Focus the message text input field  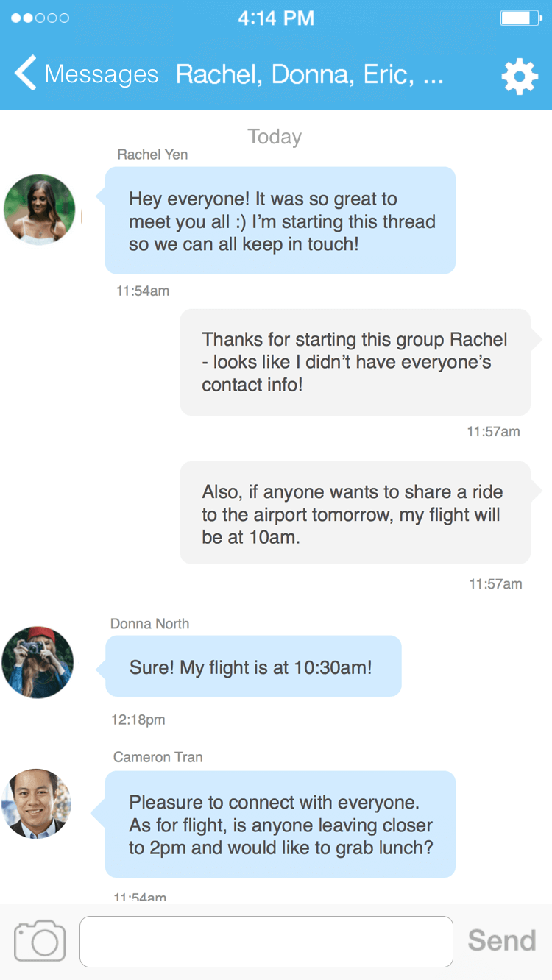(x=266, y=941)
